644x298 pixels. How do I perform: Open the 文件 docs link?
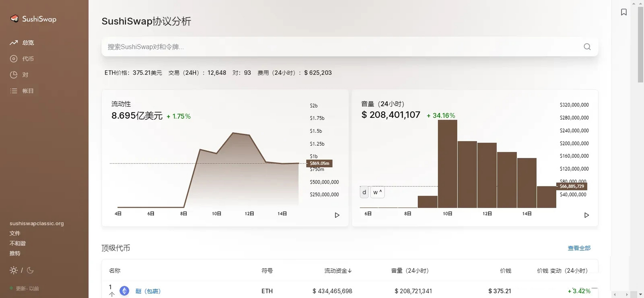coord(15,233)
